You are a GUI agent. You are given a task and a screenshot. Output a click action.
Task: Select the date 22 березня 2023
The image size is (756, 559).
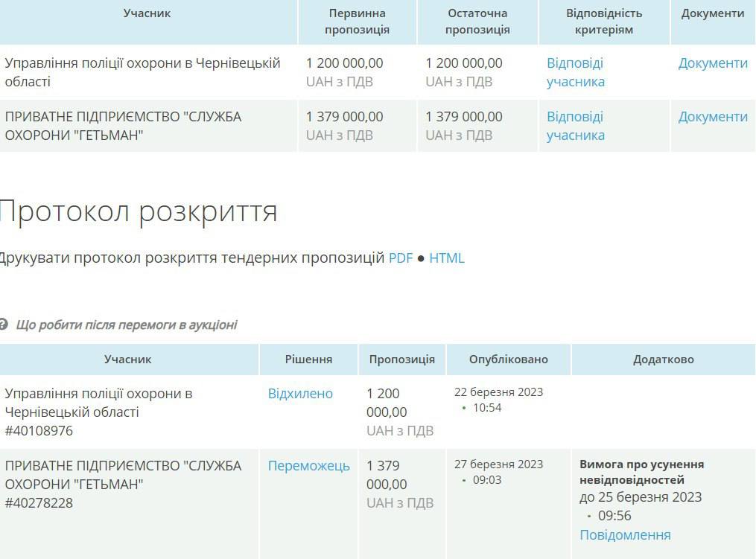[498, 392]
